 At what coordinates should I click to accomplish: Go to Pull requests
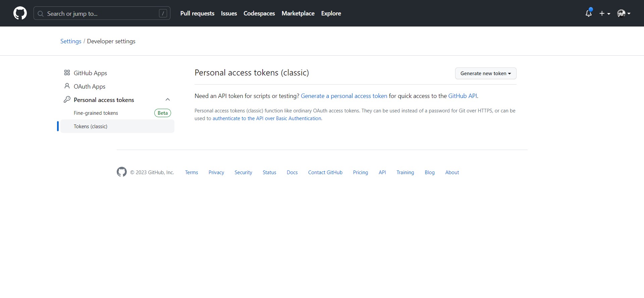[197, 13]
